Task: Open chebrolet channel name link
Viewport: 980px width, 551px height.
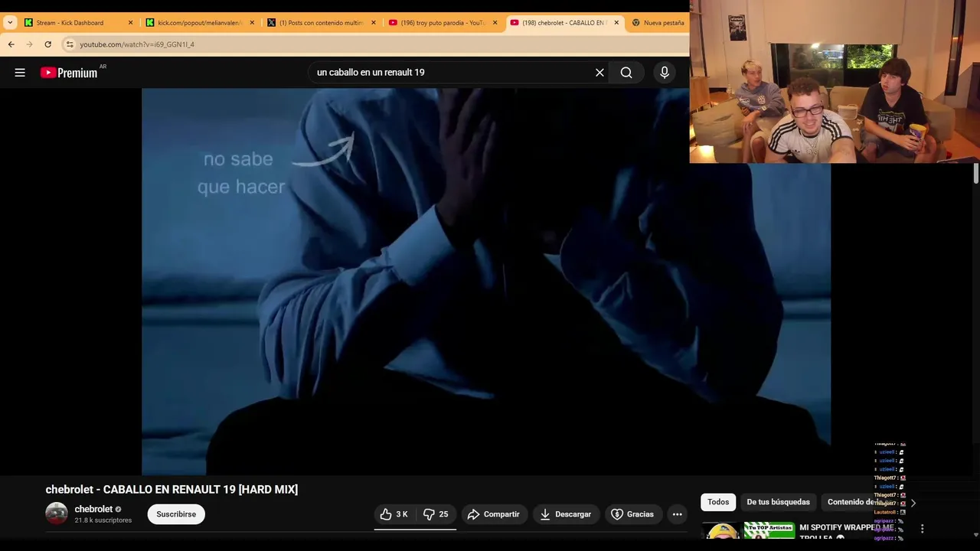Action: click(x=93, y=509)
